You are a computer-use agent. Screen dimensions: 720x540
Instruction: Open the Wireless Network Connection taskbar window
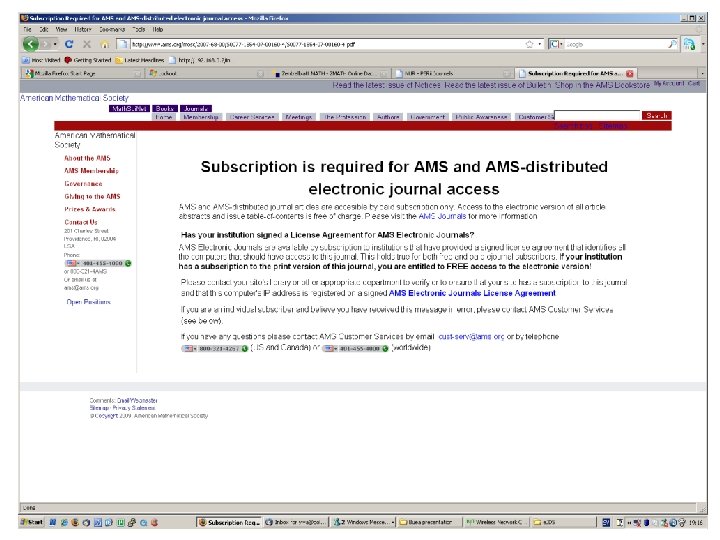click(495, 522)
